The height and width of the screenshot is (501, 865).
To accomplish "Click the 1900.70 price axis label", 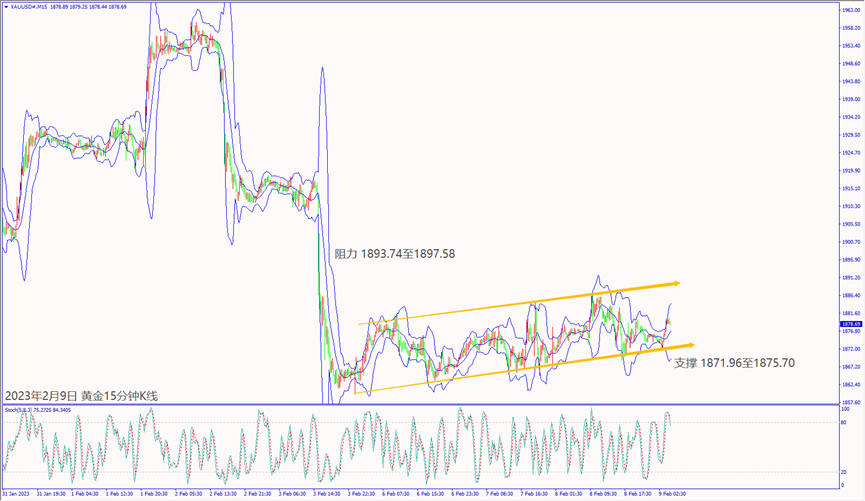I will coord(850,242).
